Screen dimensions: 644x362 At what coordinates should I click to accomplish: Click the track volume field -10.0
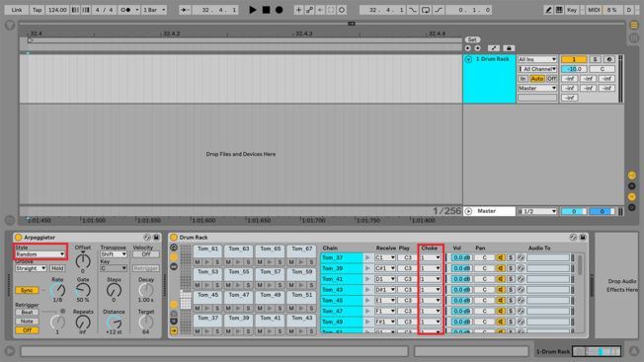point(574,69)
